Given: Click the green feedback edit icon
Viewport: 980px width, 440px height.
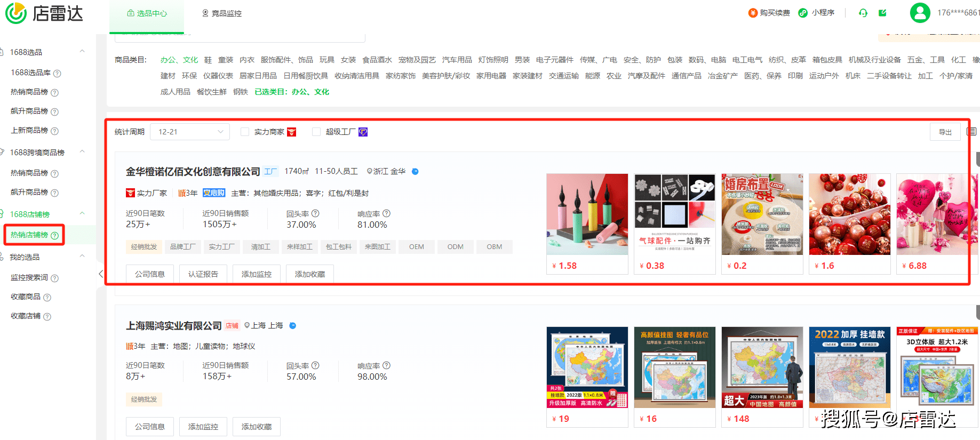Looking at the screenshot, I should (x=883, y=13).
